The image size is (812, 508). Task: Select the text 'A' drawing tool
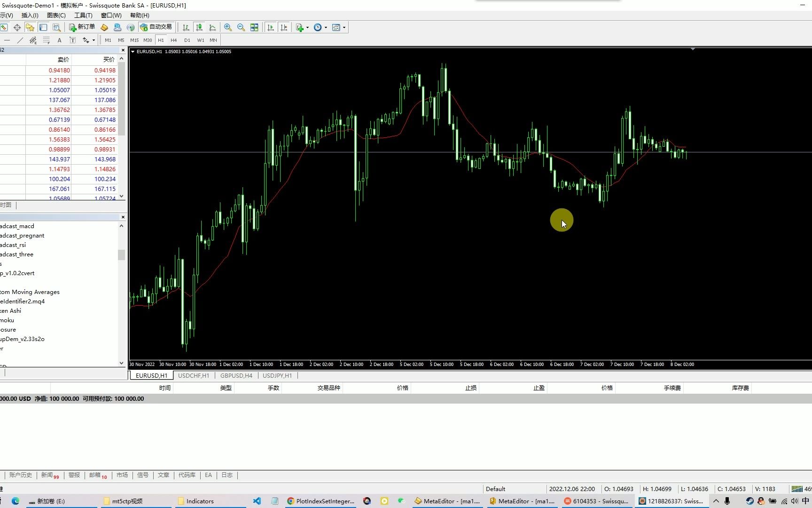tap(59, 40)
